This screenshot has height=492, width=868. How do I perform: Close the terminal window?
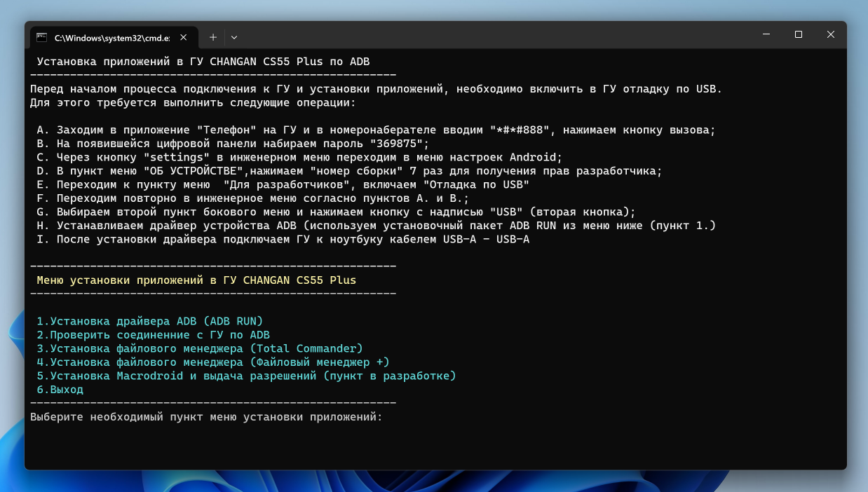pyautogui.click(x=830, y=34)
